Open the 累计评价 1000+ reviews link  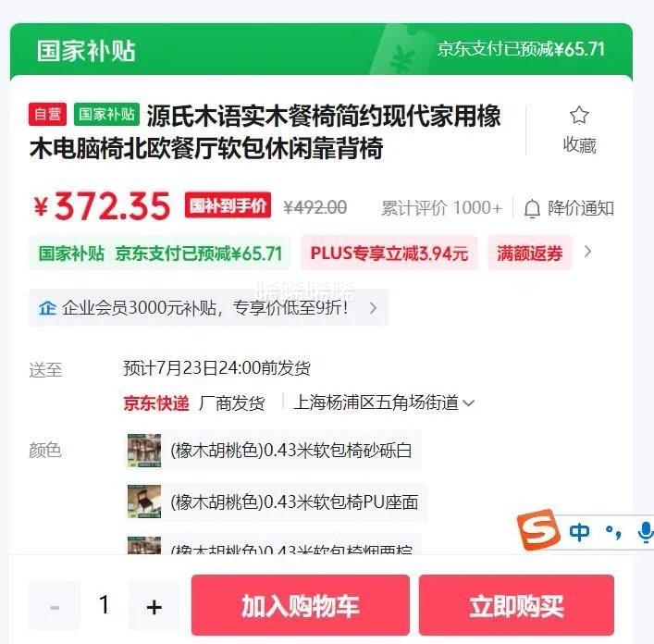pos(441,208)
